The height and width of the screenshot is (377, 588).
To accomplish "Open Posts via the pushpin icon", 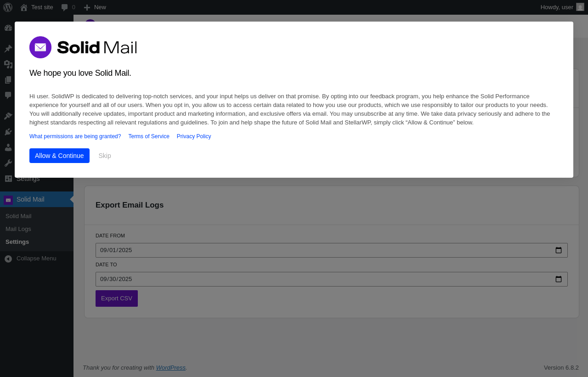I will click(8, 49).
